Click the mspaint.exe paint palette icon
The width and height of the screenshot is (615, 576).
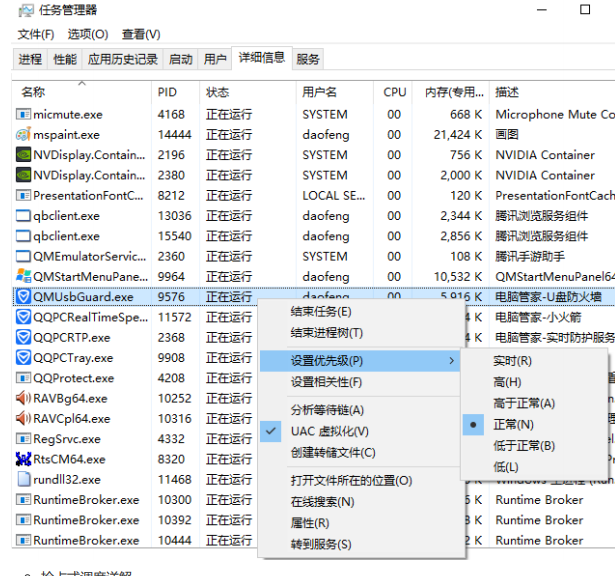23,134
